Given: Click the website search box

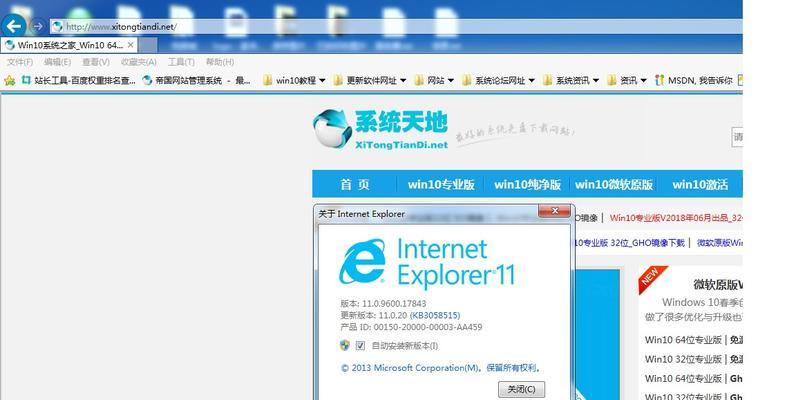Looking at the screenshot, I should (737, 137).
